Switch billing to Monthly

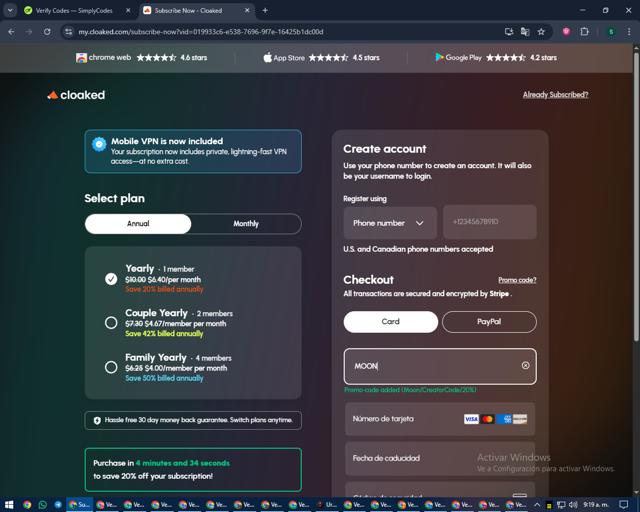click(246, 224)
